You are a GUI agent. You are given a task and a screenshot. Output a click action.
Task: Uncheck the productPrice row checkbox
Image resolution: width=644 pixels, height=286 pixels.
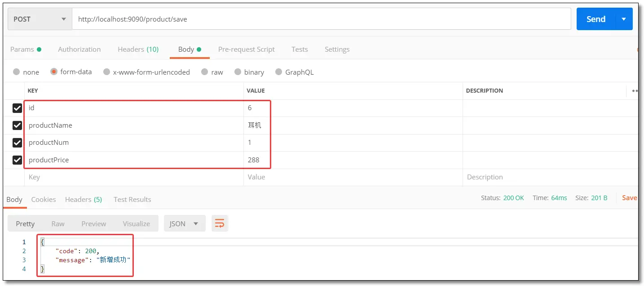pyautogui.click(x=17, y=160)
